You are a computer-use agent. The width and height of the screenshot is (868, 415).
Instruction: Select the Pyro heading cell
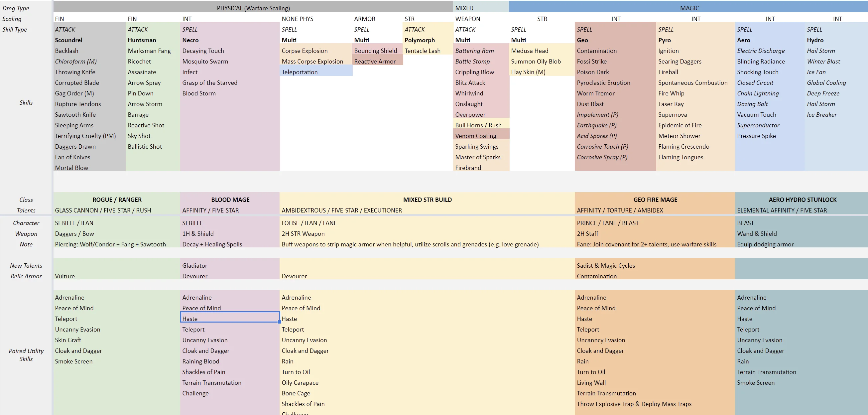(x=695, y=40)
